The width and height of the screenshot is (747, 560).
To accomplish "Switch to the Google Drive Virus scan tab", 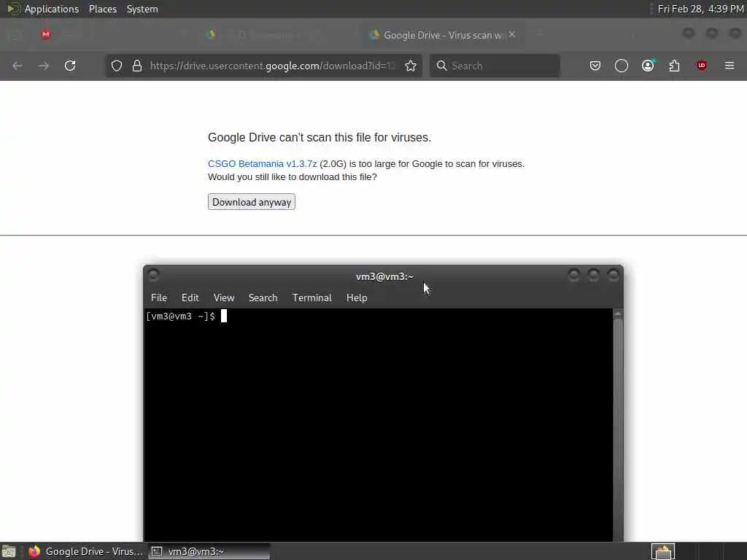I will (443, 35).
